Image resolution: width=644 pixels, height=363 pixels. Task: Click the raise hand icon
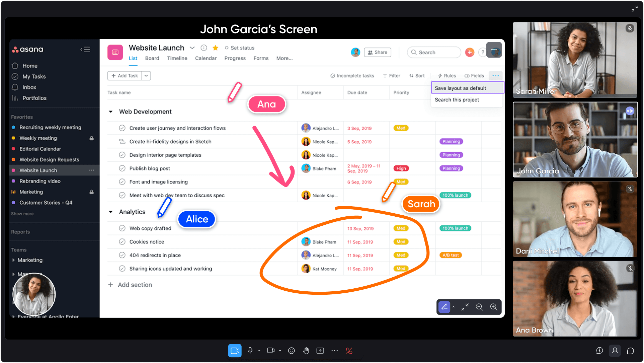pyautogui.click(x=306, y=351)
